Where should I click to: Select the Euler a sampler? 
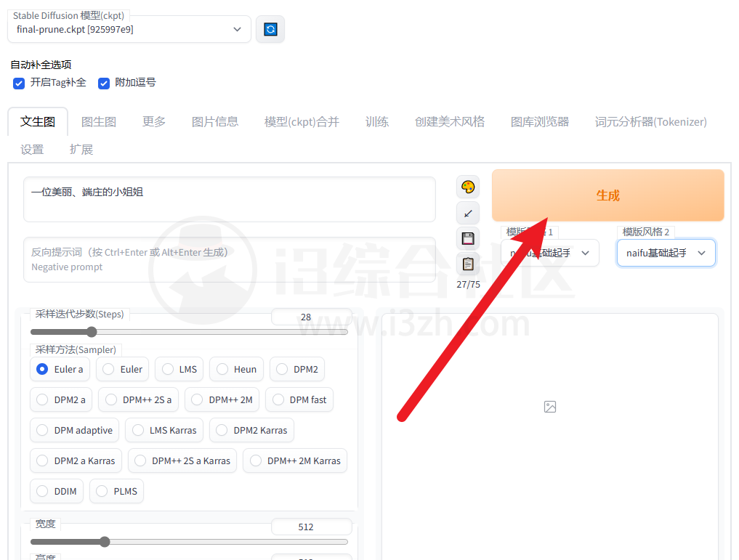(x=60, y=369)
